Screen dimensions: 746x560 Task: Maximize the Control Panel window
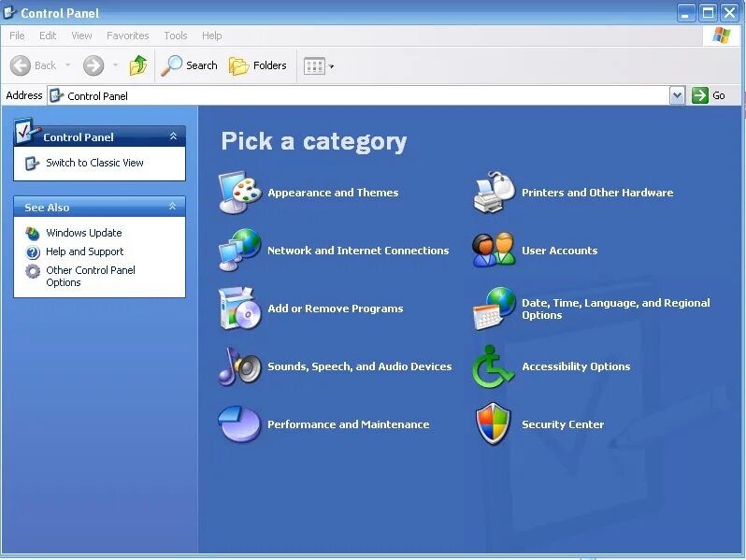click(708, 13)
